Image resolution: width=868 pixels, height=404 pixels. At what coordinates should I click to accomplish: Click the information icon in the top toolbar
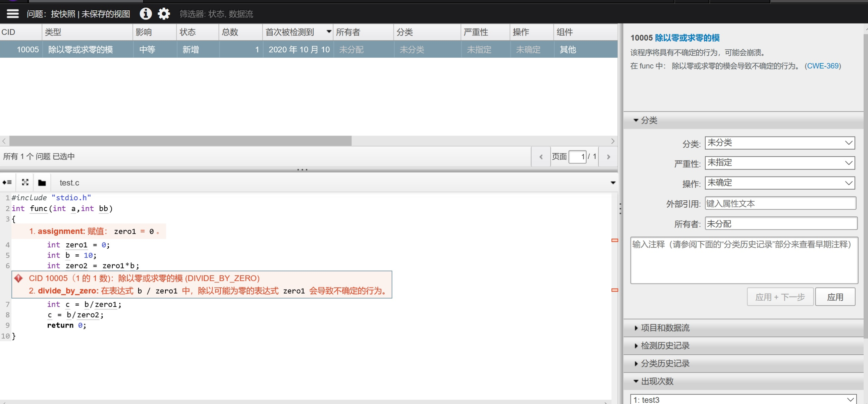click(x=146, y=14)
